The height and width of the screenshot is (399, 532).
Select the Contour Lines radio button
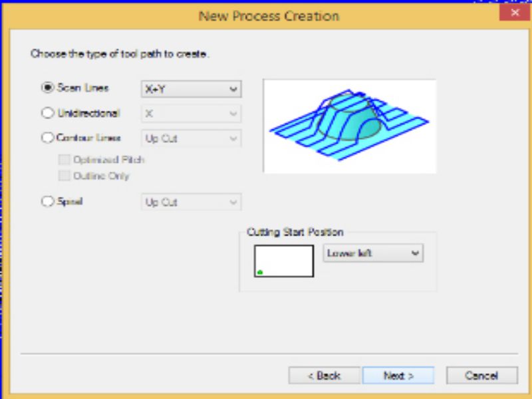coord(47,138)
